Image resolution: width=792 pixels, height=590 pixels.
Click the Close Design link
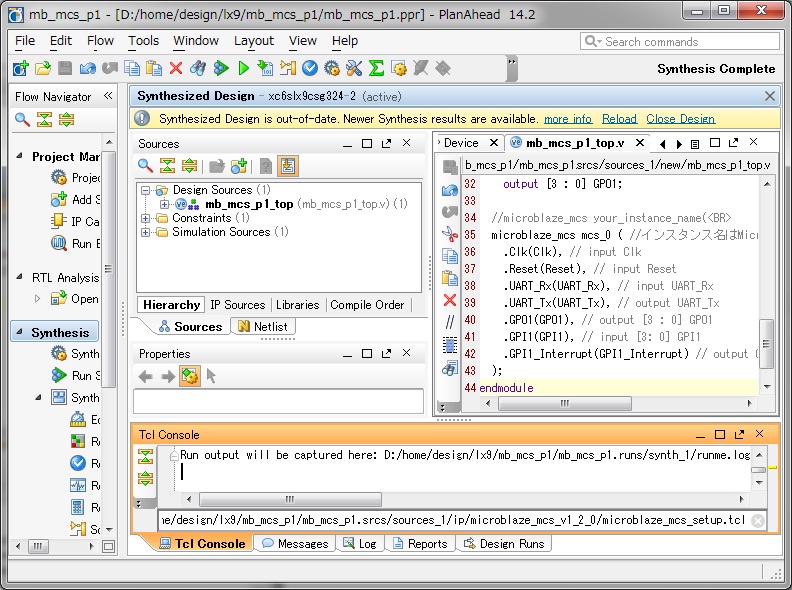pos(680,119)
